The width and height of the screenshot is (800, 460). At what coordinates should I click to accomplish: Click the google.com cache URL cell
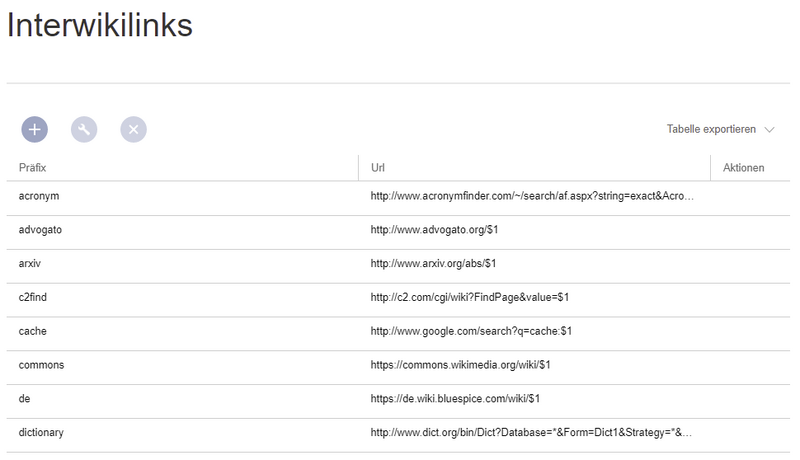click(x=470, y=331)
